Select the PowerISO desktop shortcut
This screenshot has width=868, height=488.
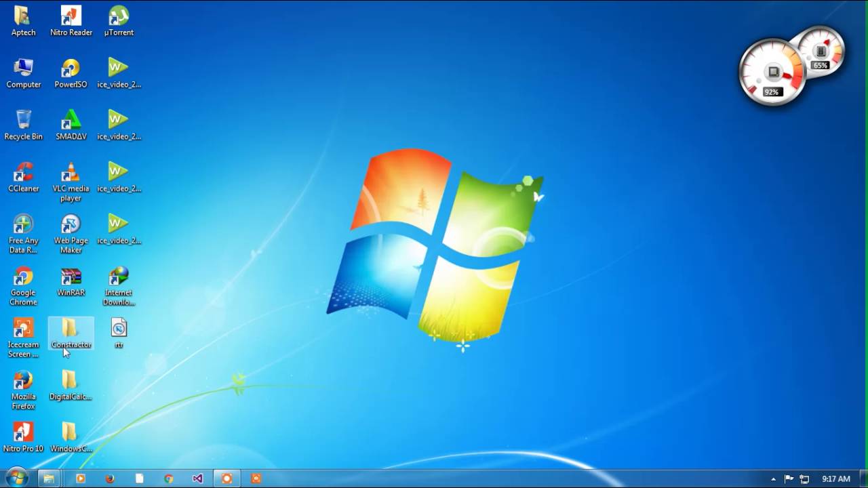pos(71,73)
